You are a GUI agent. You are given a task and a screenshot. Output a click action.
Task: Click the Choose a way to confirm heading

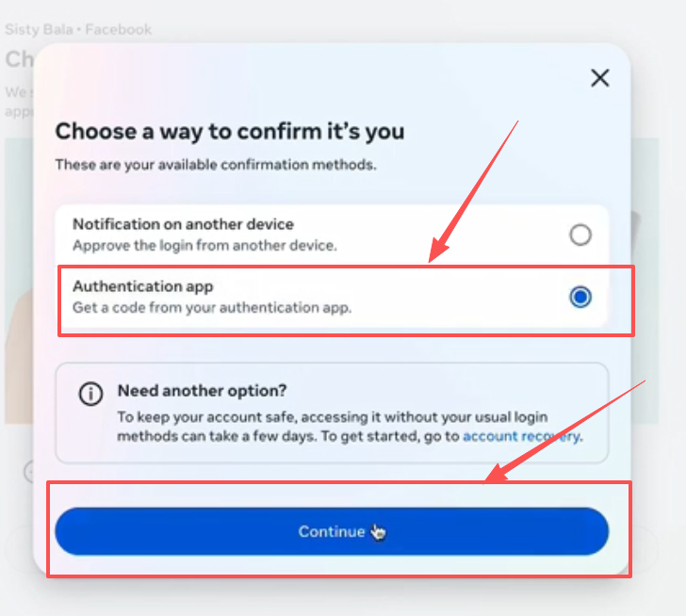tap(230, 131)
